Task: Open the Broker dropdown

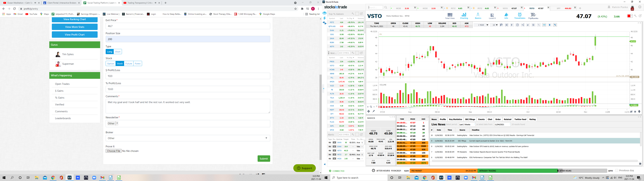Action: tap(188, 138)
